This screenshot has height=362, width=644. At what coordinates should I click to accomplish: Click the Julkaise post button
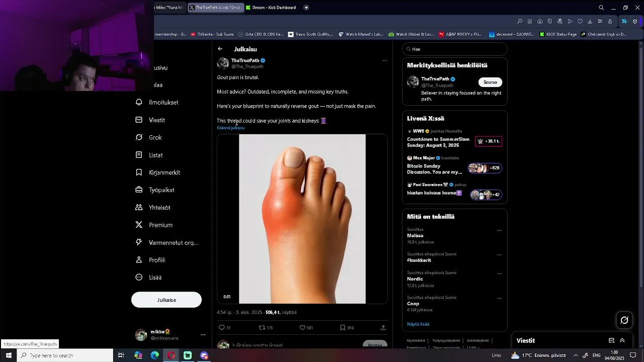tap(167, 300)
